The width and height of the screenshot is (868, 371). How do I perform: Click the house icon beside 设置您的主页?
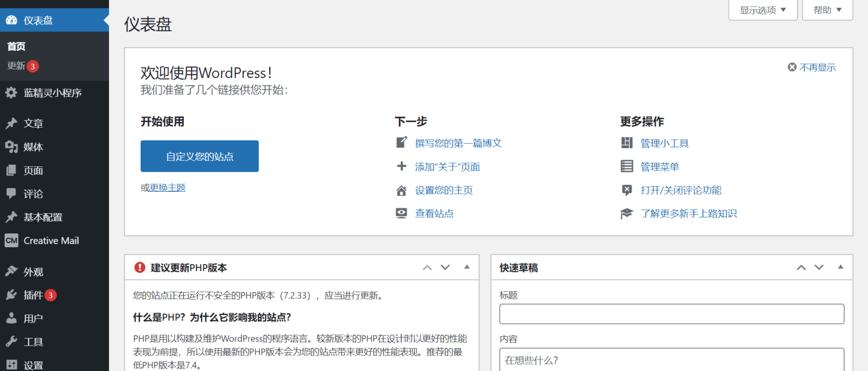(401, 190)
